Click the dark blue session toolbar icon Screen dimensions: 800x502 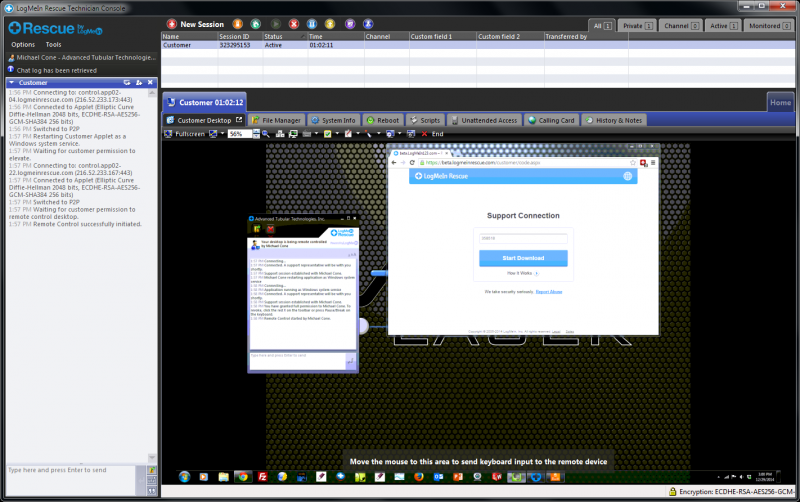pyautogui.click(x=368, y=24)
